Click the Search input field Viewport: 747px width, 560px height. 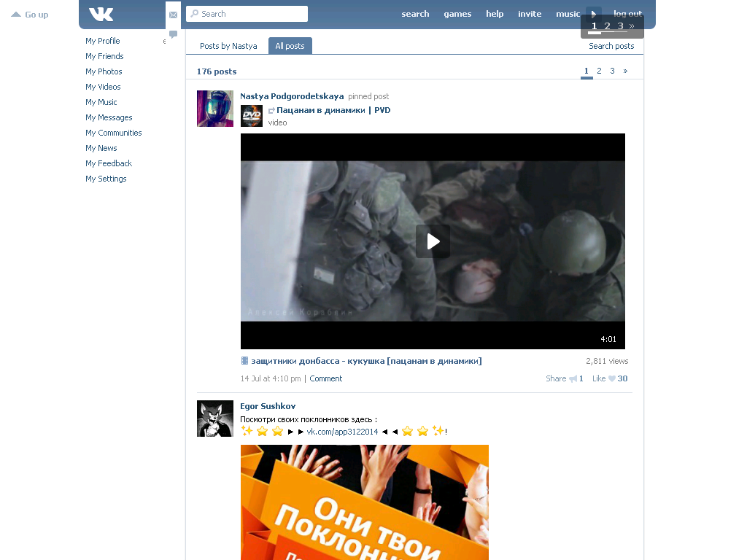pyautogui.click(x=247, y=14)
